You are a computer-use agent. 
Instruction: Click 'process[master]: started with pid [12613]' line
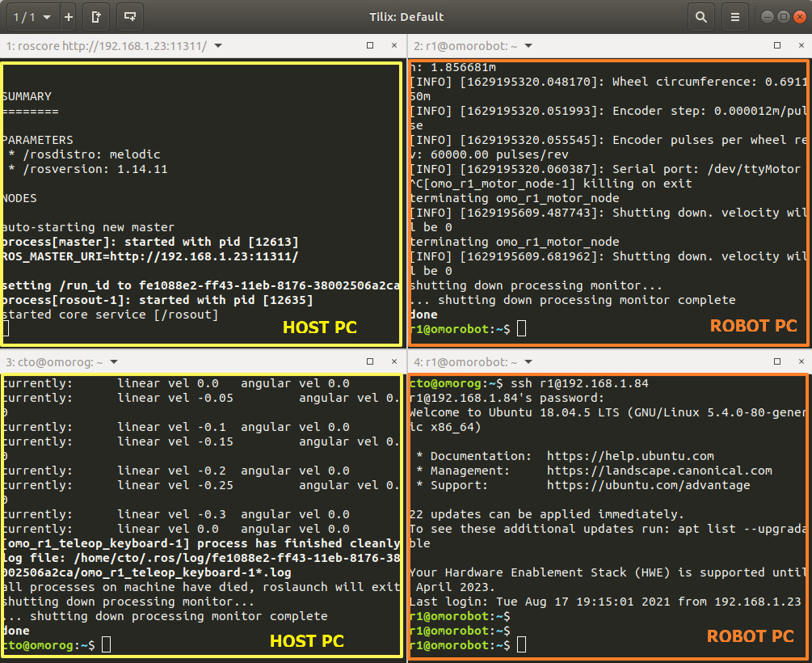pyautogui.click(x=149, y=242)
